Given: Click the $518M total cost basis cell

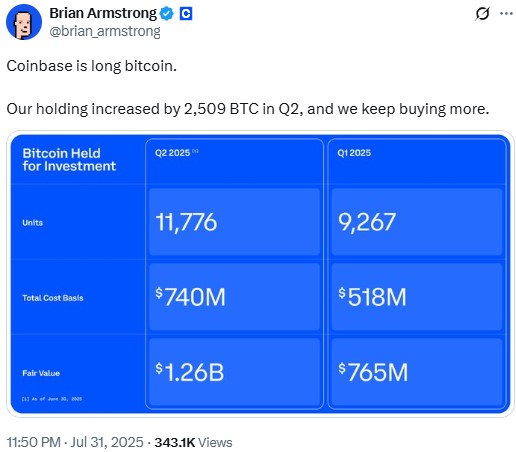Looking at the screenshot, I should pos(417,297).
